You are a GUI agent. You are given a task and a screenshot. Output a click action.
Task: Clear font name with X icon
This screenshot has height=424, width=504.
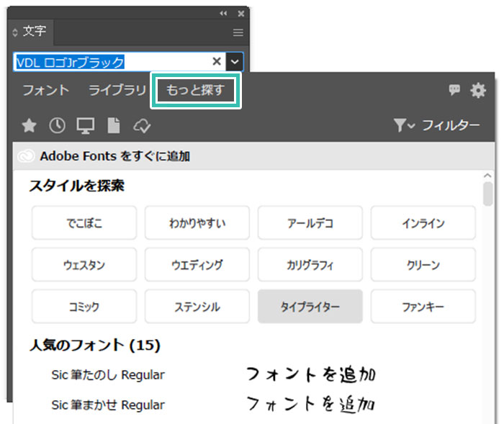pyautogui.click(x=216, y=62)
